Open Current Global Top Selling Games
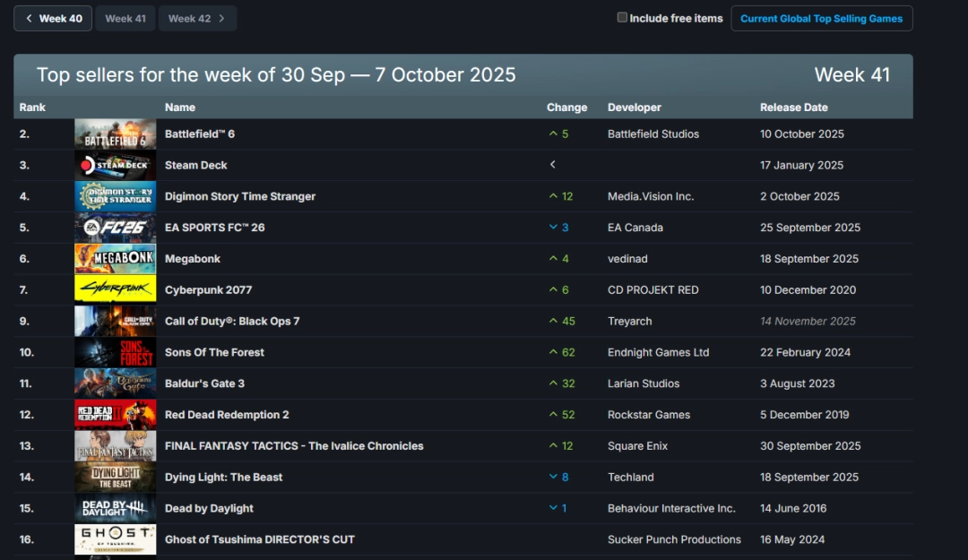Viewport: 968px width, 560px height. (x=822, y=18)
